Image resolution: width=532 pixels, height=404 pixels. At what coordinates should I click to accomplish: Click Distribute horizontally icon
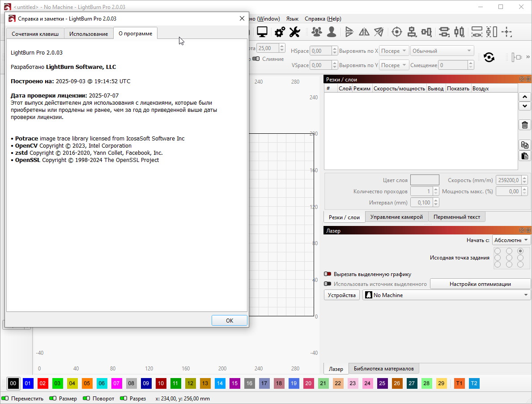pos(459,32)
